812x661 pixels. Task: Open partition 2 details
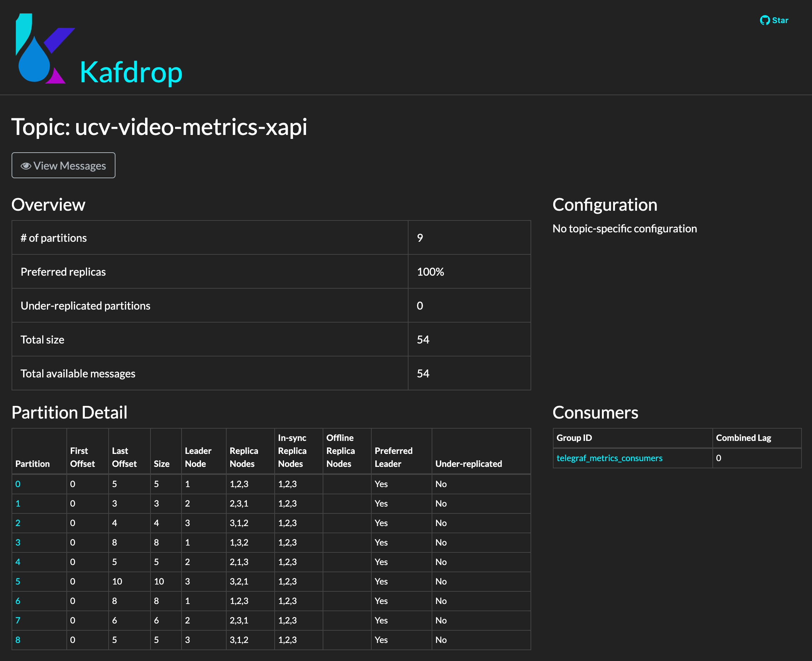(18, 523)
